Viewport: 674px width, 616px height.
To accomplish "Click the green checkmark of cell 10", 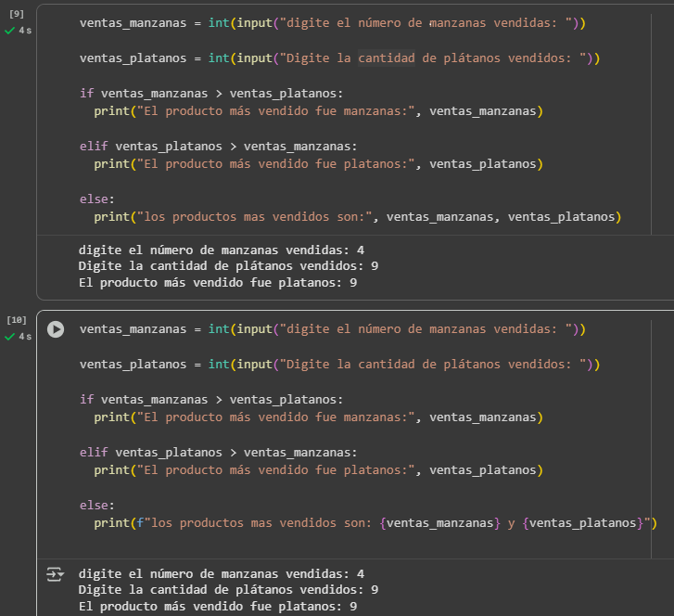I will tap(9, 337).
